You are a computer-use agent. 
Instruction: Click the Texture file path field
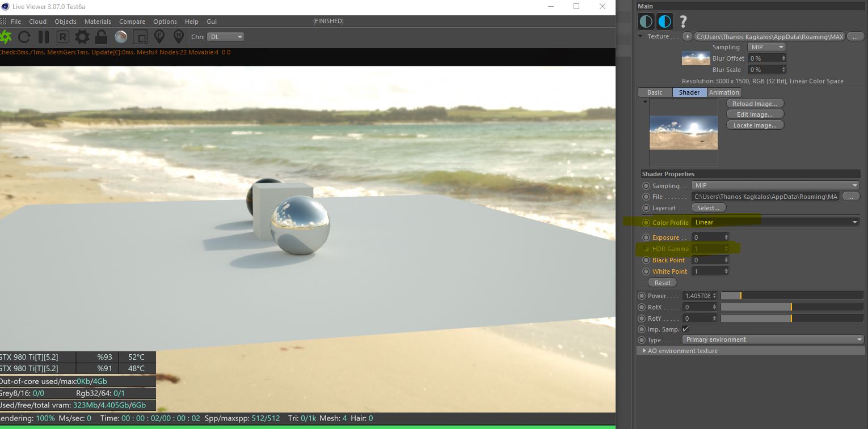(x=770, y=36)
